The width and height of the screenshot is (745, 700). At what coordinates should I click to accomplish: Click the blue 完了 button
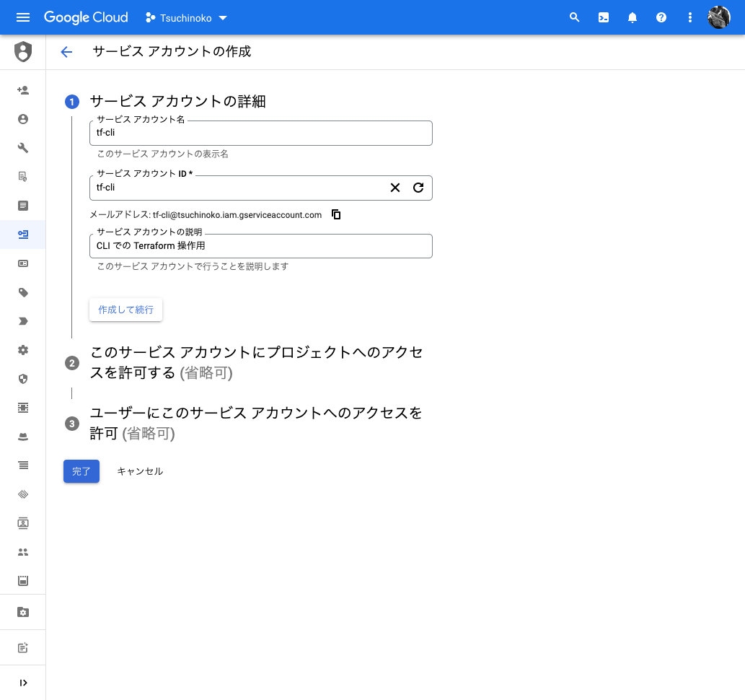pyautogui.click(x=81, y=471)
